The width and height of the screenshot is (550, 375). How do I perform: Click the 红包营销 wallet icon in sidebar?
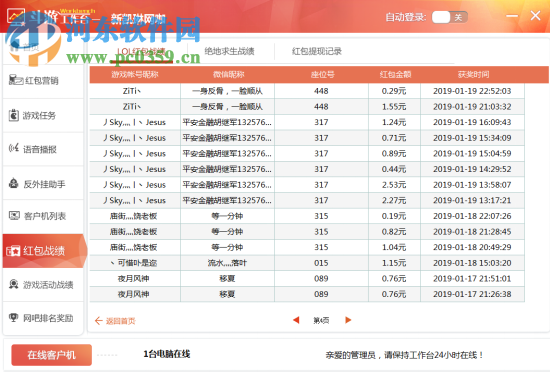tap(15, 80)
